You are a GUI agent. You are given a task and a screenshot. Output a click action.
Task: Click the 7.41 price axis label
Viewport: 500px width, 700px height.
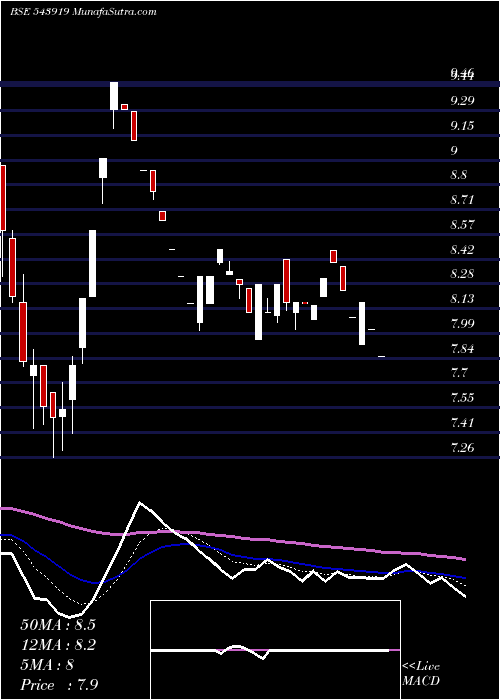pyautogui.click(x=462, y=423)
